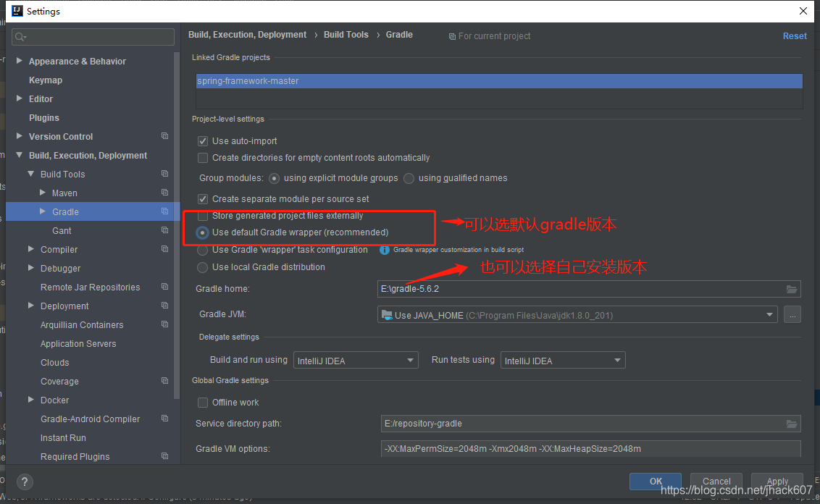Screen dimensions: 820x504
Task: Click the settings tree scrollbar
Action: (x=177, y=224)
